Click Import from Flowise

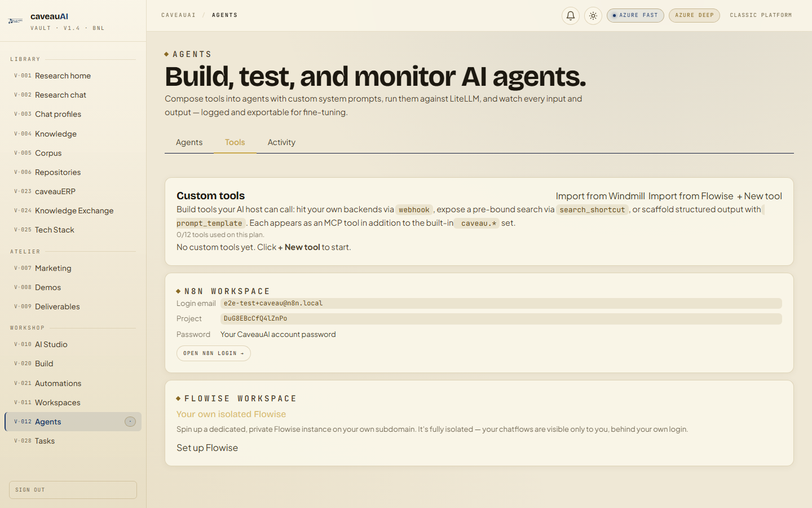[691, 196]
